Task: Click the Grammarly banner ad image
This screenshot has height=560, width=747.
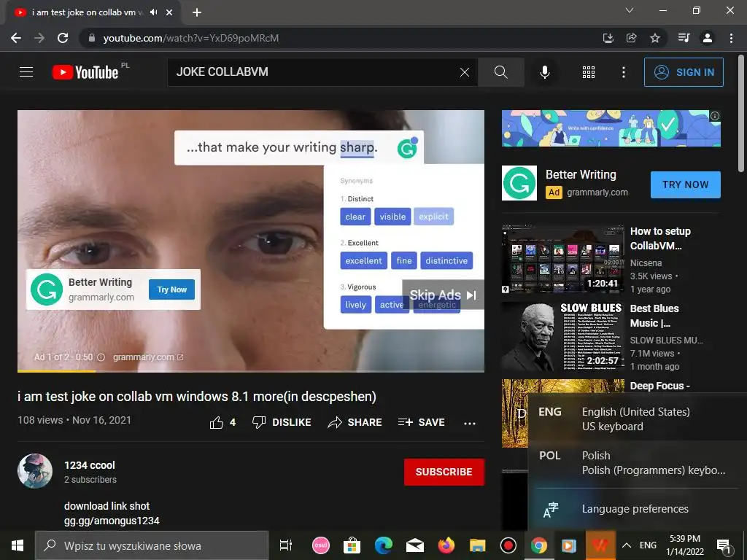Action: tap(611, 128)
